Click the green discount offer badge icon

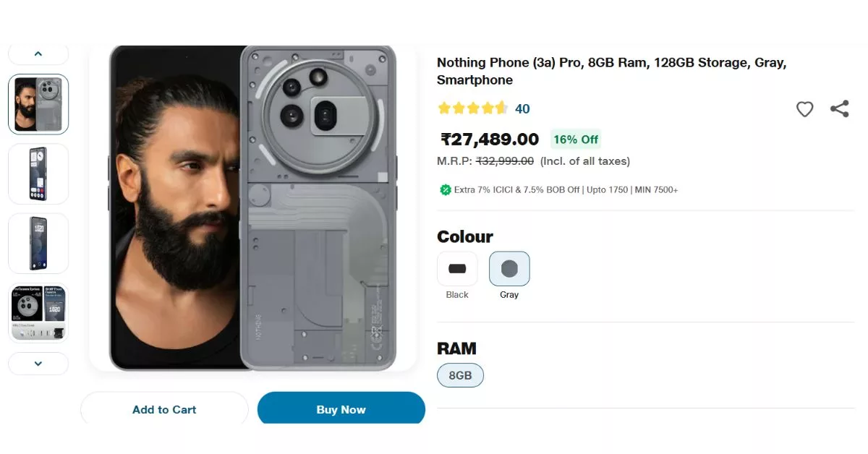click(x=444, y=189)
